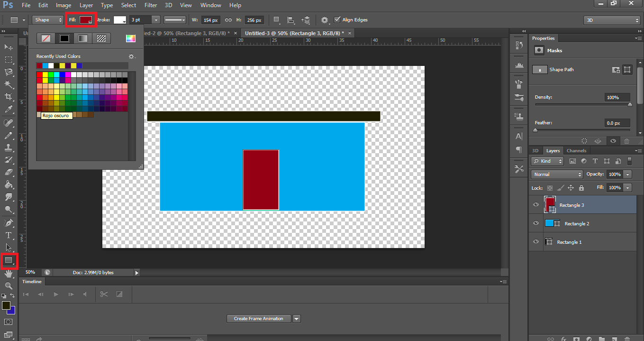Open the Shape tool mode dropdown
The image size is (644, 341).
point(48,20)
